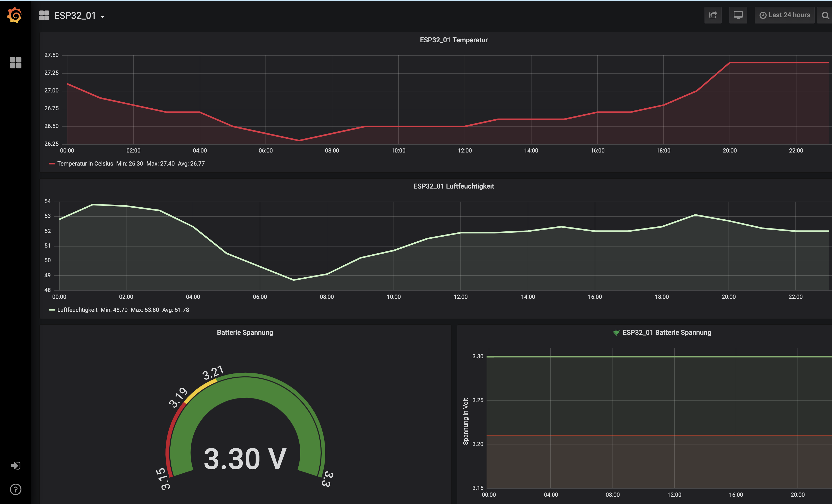Click the green heart alert icon
832x504 pixels.
pos(617,333)
